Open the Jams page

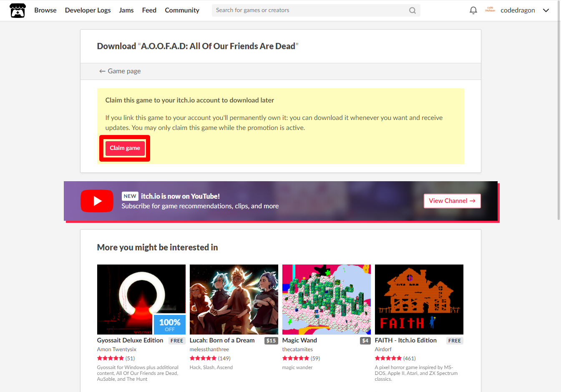point(126,10)
